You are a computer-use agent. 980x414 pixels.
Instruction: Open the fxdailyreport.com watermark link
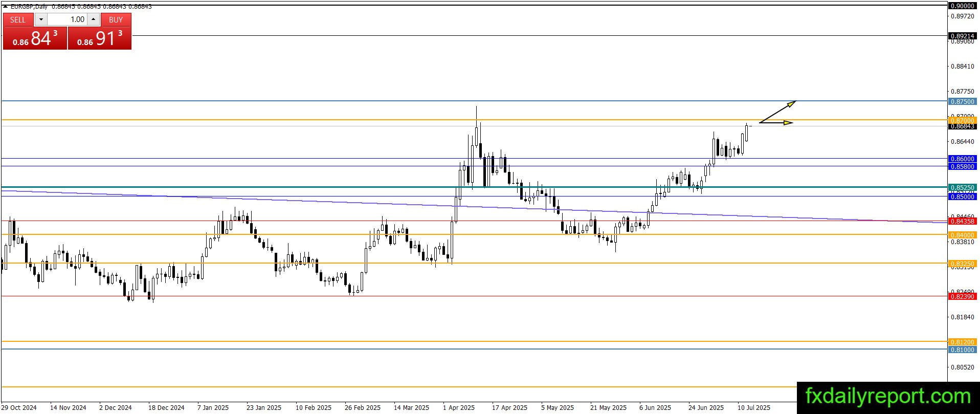[888, 397]
